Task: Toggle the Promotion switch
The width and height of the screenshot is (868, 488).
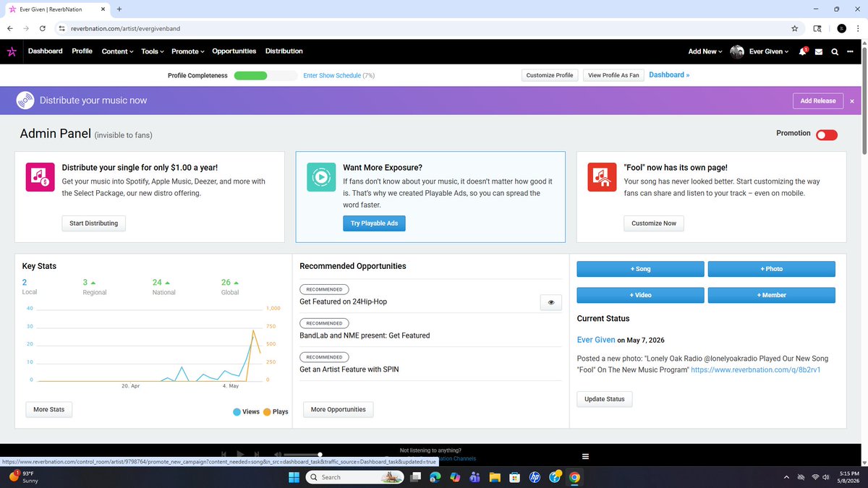Action: click(x=827, y=135)
